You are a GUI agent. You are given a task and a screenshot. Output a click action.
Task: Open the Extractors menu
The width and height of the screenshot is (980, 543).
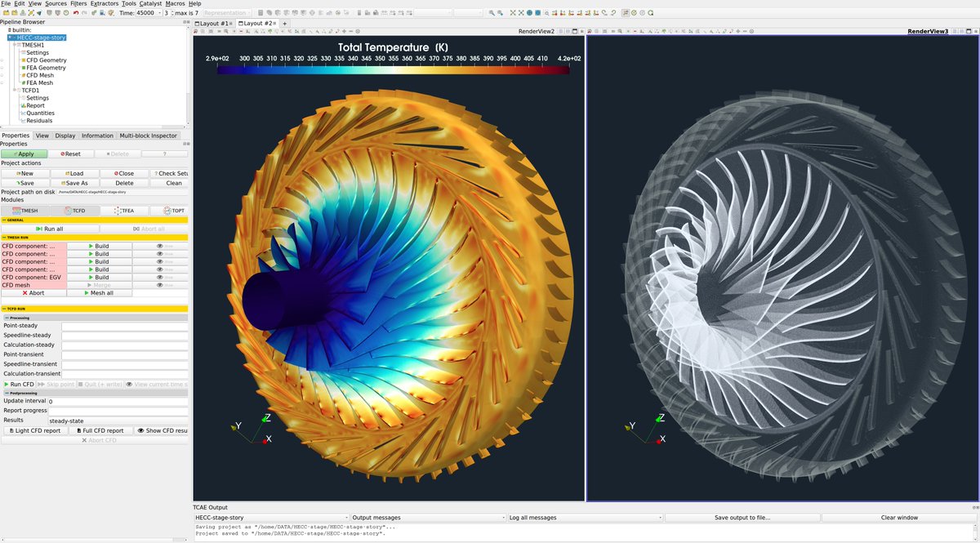pyautogui.click(x=105, y=4)
